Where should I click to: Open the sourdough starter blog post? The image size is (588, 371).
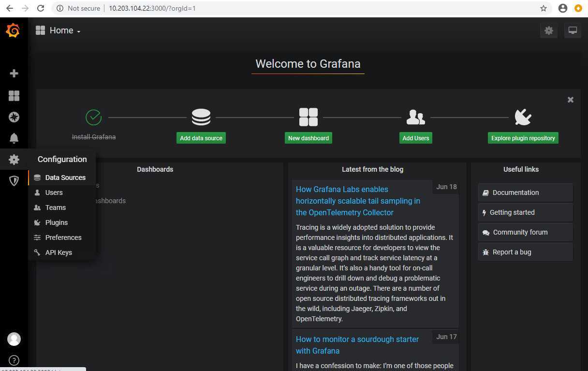point(357,345)
